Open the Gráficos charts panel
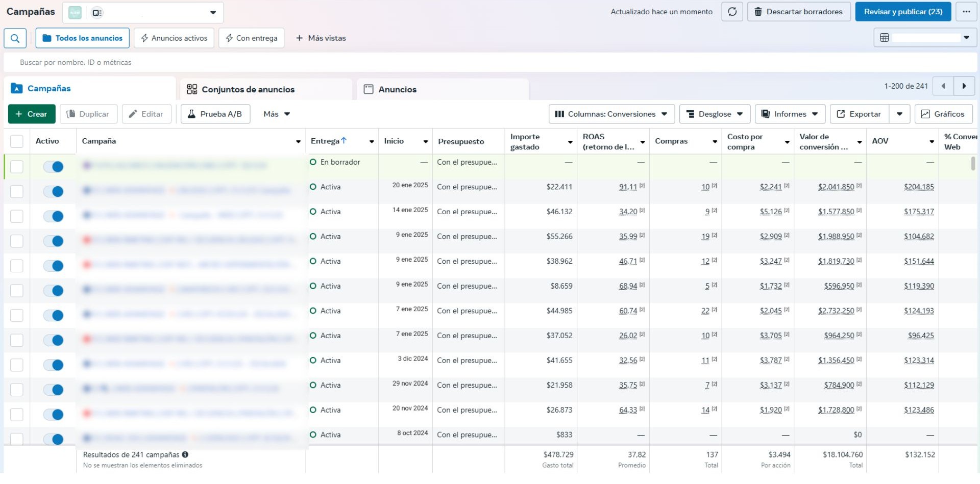980x484 pixels. 943,114
